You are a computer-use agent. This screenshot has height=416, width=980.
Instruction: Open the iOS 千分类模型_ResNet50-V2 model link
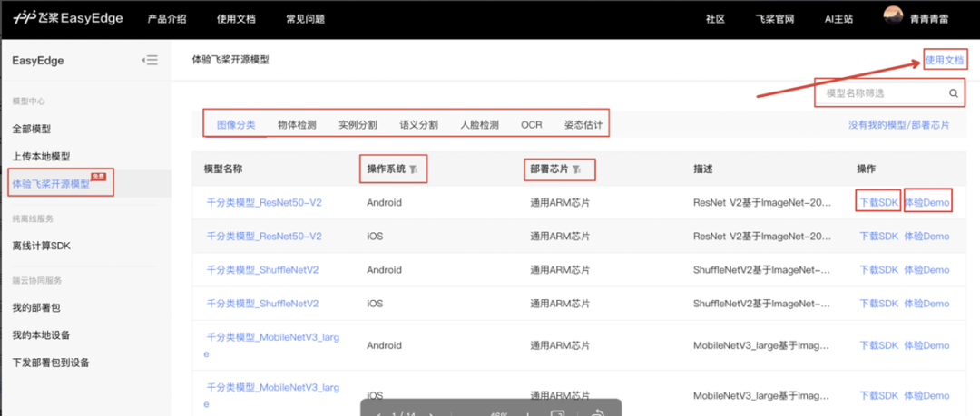click(x=264, y=237)
